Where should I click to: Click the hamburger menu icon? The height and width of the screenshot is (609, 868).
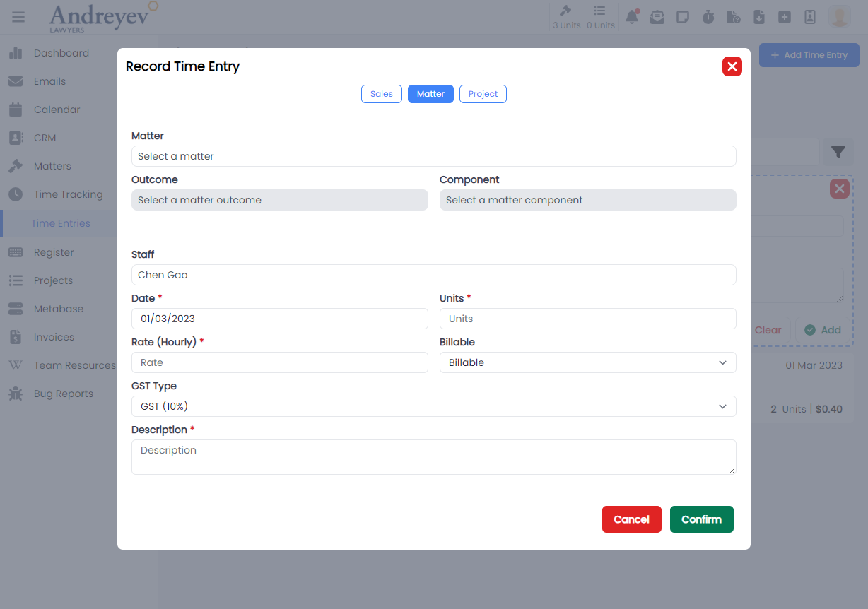point(18,17)
